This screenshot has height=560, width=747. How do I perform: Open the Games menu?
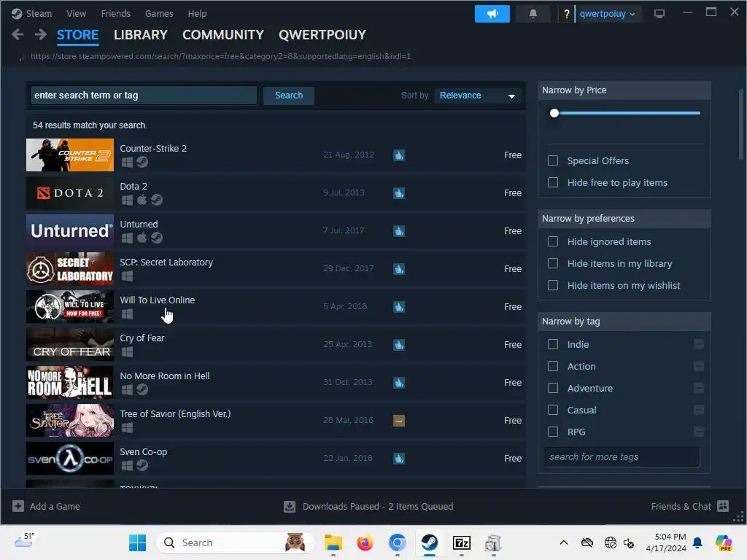coord(159,14)
